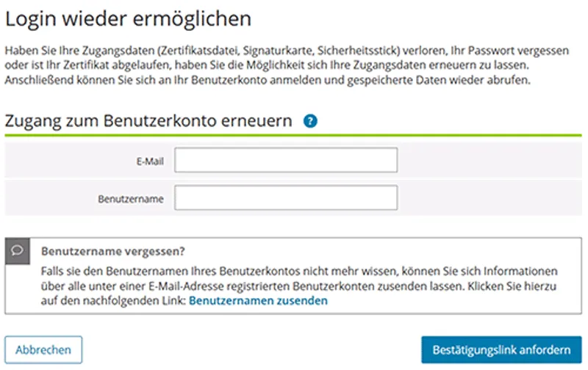Image resolution: width=588 pixels, height=370 pixels.
Task: Click the blue help question mark icon
Action: click(310, 120)
